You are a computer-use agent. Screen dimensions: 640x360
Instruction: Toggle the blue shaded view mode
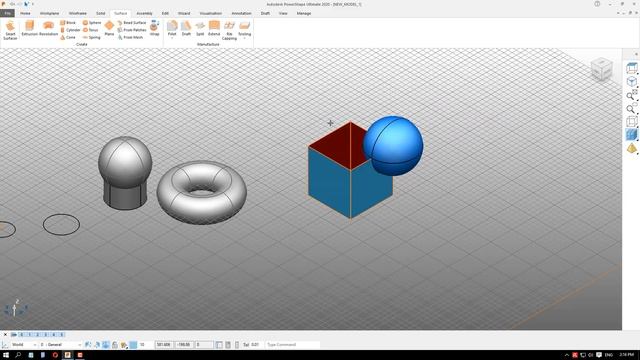coord(631,135)
